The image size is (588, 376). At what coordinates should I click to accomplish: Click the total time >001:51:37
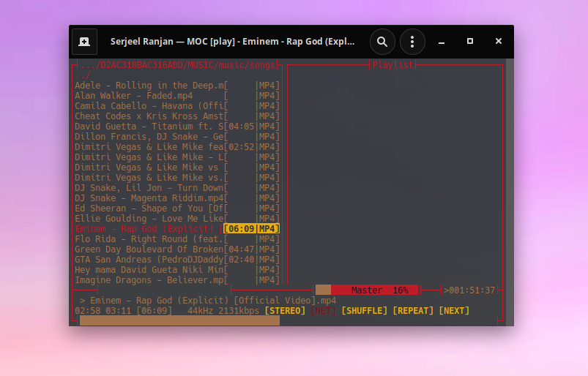pos(469,290)
